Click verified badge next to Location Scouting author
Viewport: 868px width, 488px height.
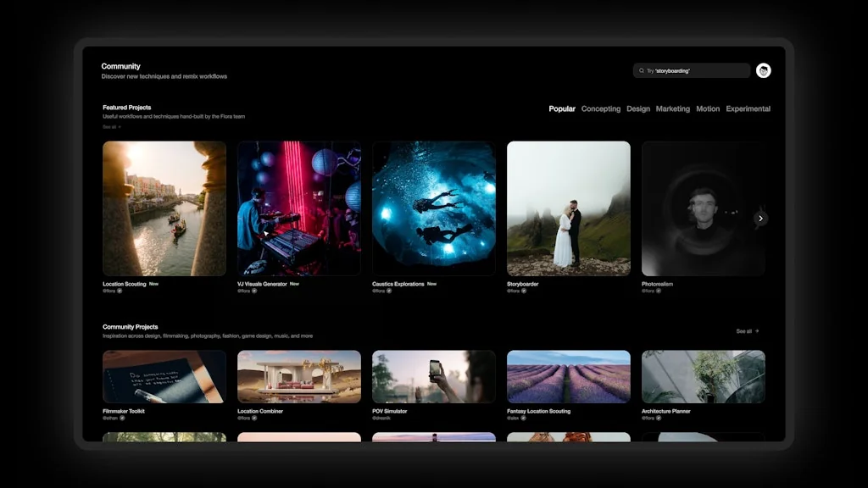(x=120, y=291)
